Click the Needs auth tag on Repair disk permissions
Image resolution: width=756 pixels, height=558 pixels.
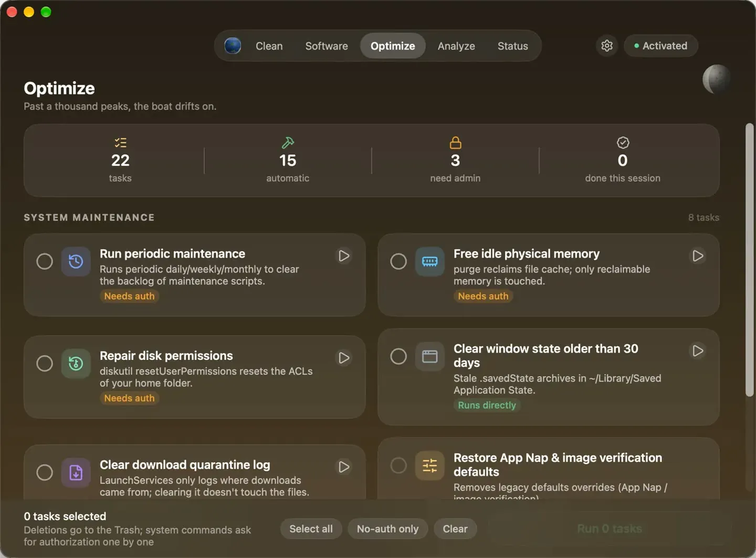click(x=129, y=398)
